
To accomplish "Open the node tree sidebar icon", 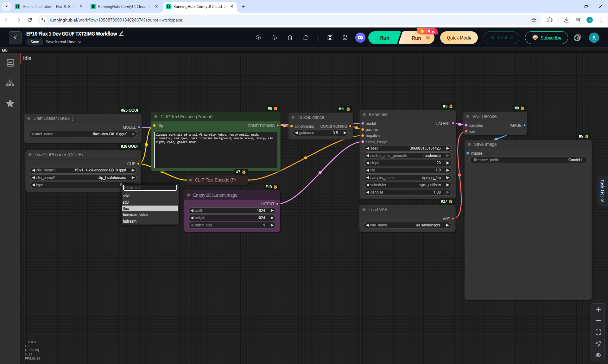I will [10, 83].
